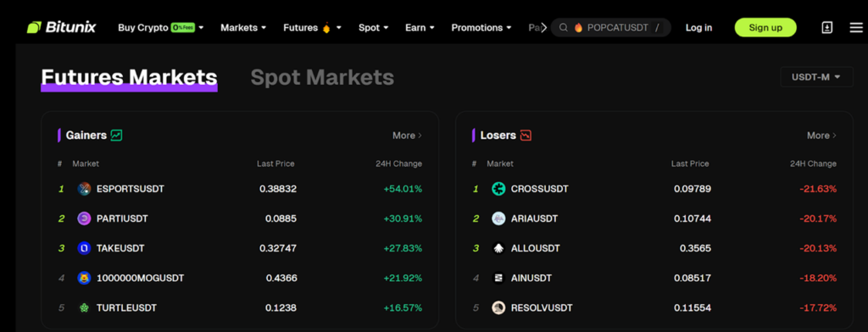
Task: Click the +30.91% change value
Action: 403,219
